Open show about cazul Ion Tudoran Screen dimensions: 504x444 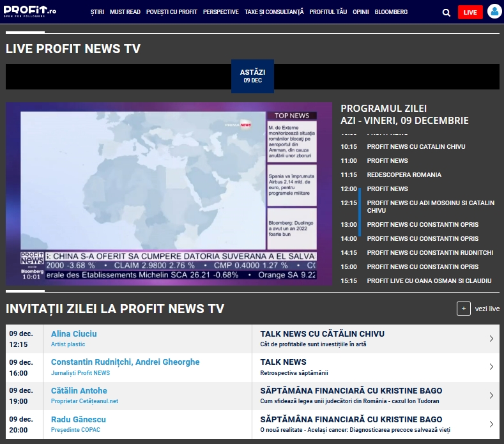pos(349,401)
